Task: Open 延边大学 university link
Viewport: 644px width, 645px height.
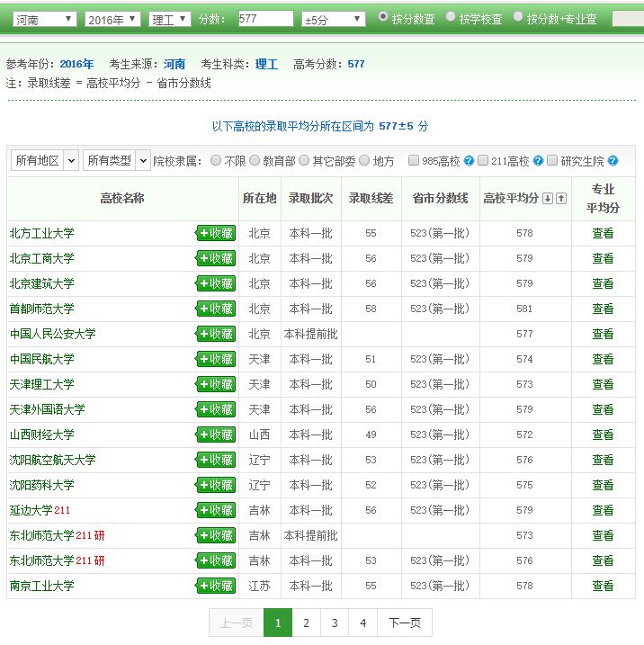Action: tap(31, 510)
